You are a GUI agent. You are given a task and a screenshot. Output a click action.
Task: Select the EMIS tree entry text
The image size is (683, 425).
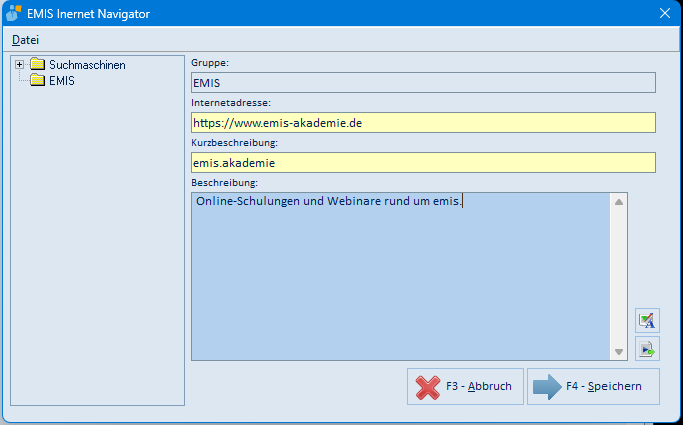(x=62, y=81)
